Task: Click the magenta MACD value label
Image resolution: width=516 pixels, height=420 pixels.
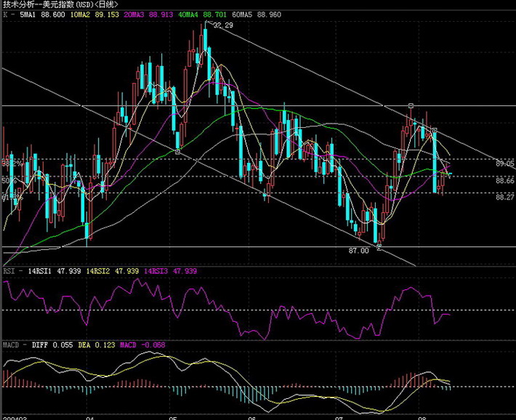Action: (140, 344)
